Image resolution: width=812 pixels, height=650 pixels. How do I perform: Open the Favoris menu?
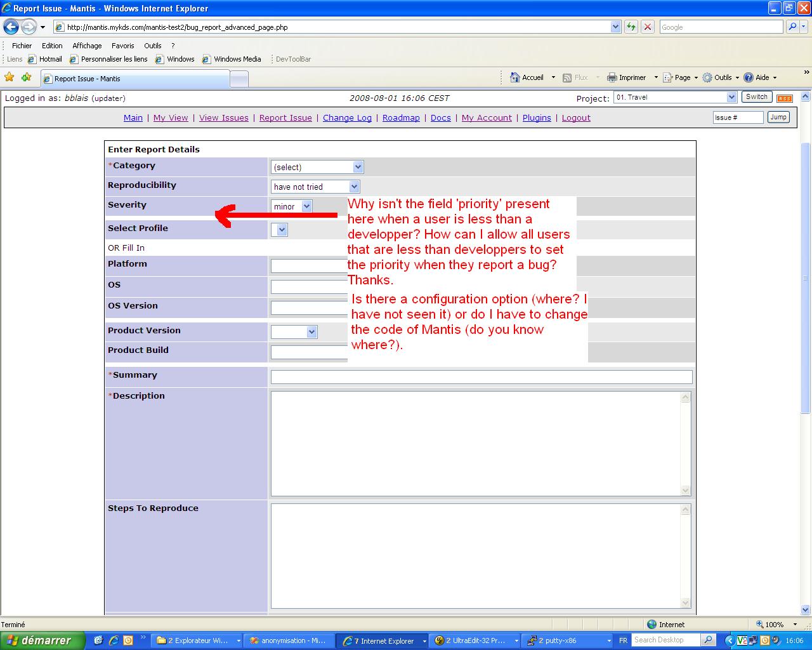tap(122, 46)
